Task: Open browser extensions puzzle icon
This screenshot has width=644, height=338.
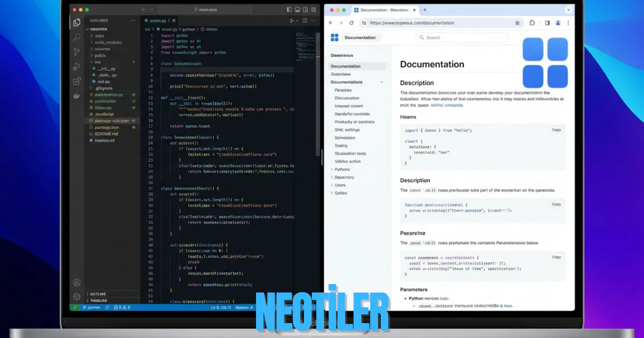Action: point(532,23)
